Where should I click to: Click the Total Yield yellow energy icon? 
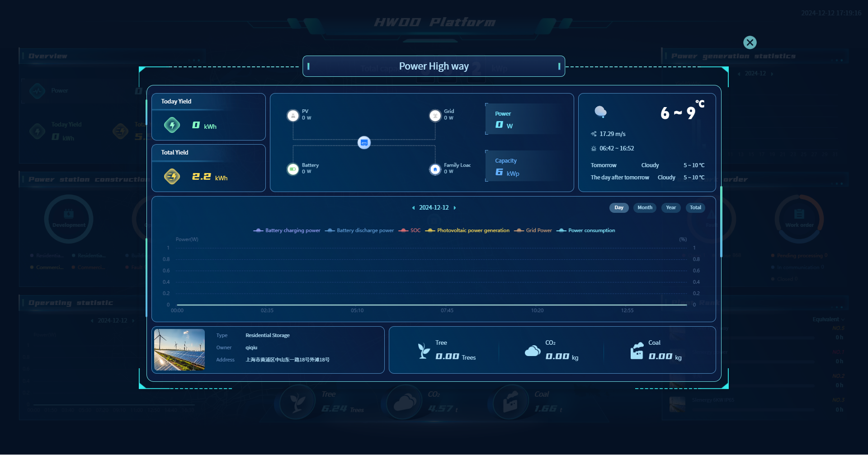point(172,177)
